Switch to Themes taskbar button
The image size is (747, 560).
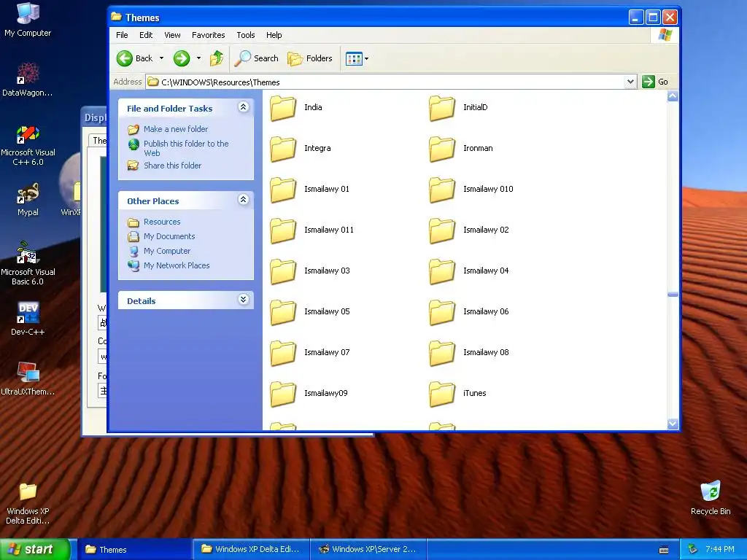tap(135, 550)
